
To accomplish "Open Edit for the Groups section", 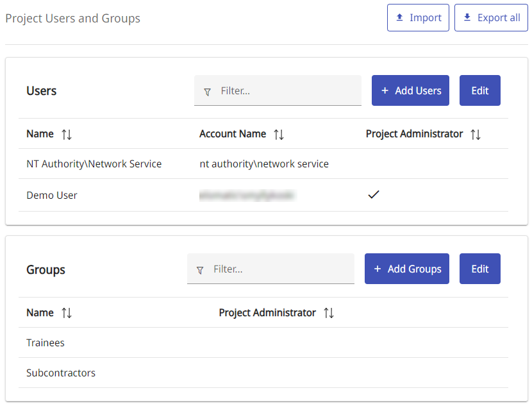I will (479, 269).
